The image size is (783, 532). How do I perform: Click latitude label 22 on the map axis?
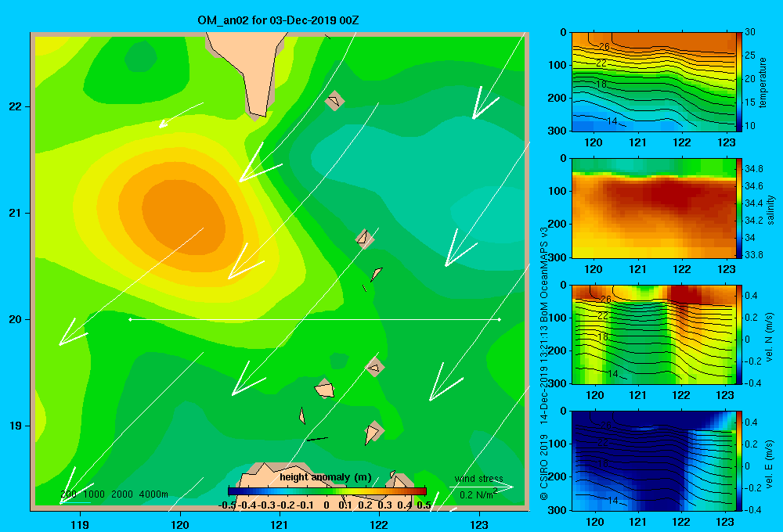coord(16,107)
